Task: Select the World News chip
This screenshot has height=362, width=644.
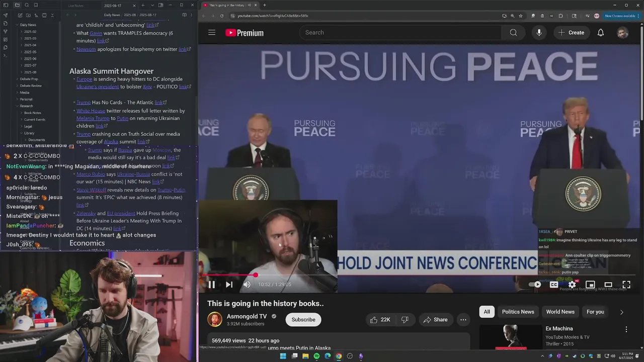Action: point(560,312)
